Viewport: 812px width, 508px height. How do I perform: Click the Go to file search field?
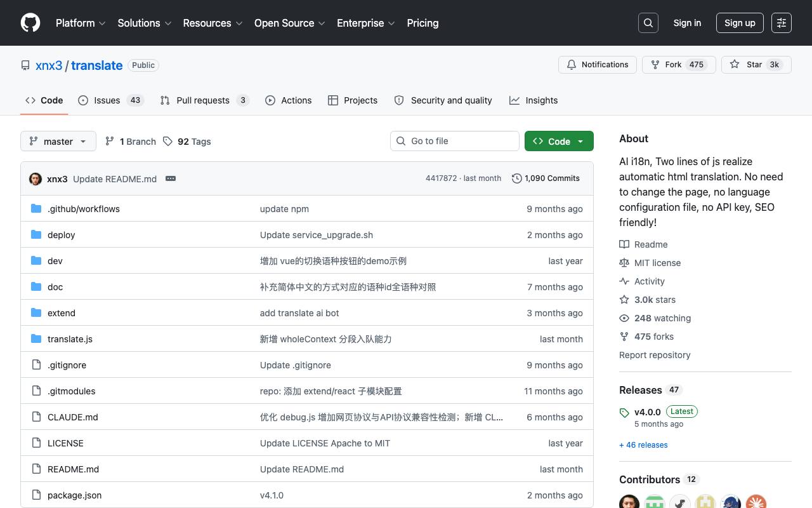(455, 141)
